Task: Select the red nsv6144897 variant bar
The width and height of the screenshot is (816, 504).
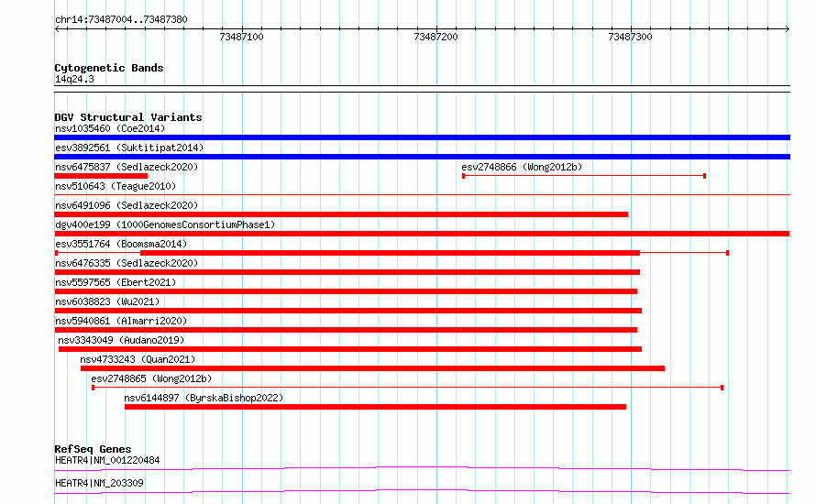Action: [x=375, y=407]
